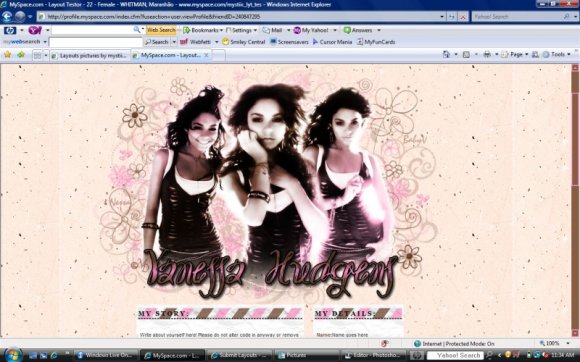Open Windows Live On... taskbar button
Image resolution: width=580 pixels, height=362 pixels.
pos(106,355)
